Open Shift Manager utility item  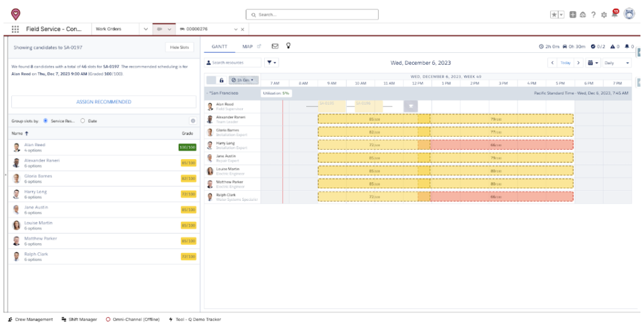coord(79,319)
